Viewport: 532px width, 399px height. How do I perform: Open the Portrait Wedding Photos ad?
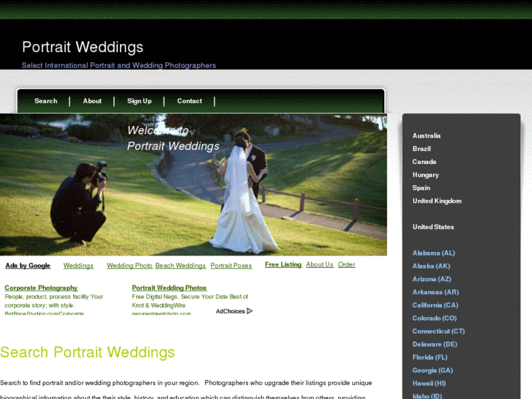coord(169,288)
